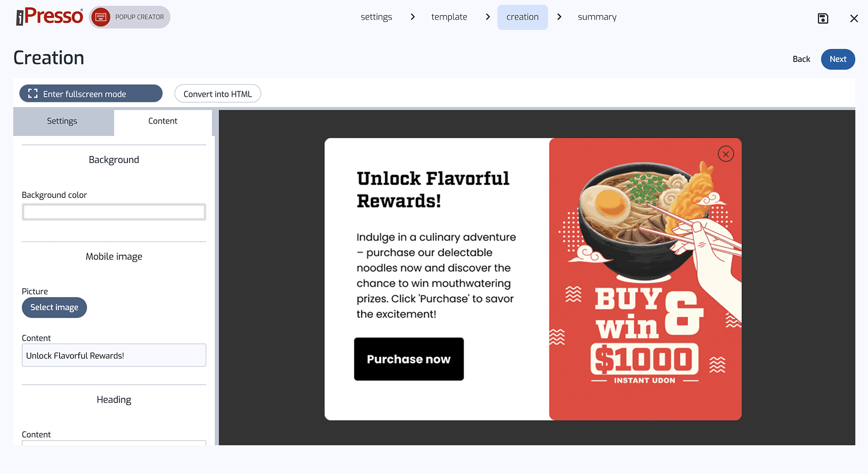Close the popup creator with X icon
This screenshot has width=868, height=474.
click(x=854, y=19)
